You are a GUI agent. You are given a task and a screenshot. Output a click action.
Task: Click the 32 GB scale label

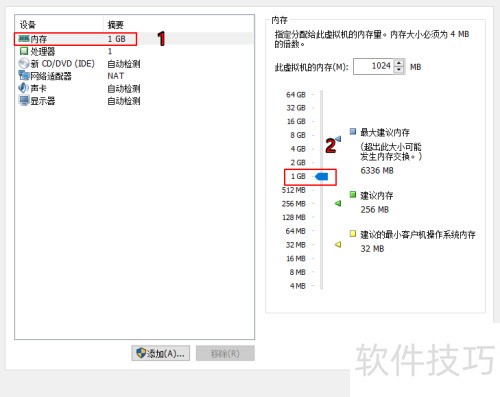pos(296,108)
